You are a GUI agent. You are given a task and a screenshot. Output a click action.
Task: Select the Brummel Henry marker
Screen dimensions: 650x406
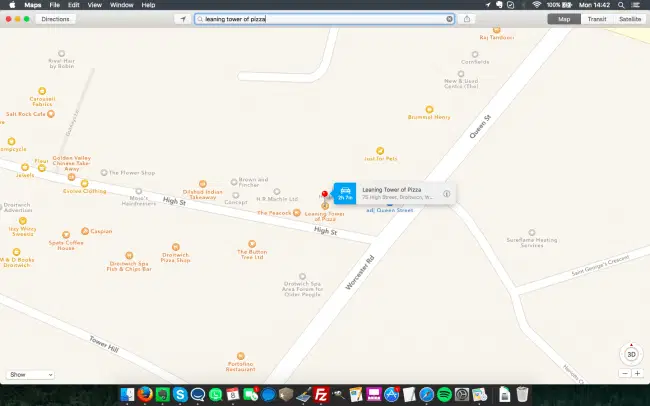429,109
